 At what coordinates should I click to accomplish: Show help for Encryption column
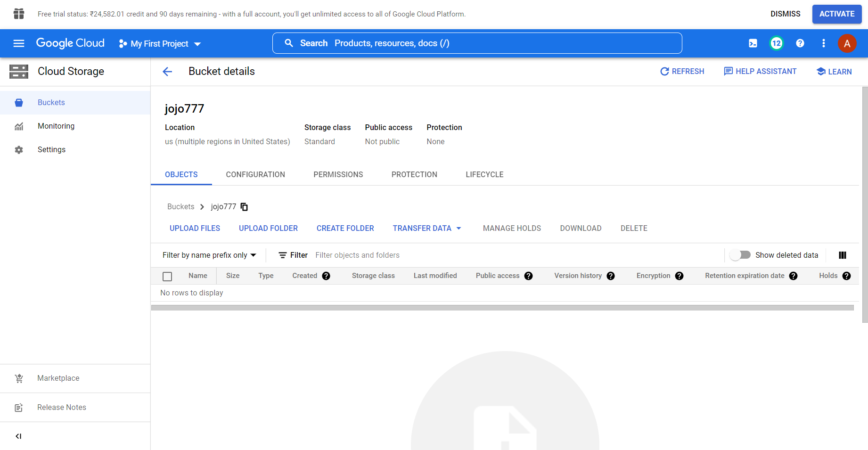click(x=679, y=276)
